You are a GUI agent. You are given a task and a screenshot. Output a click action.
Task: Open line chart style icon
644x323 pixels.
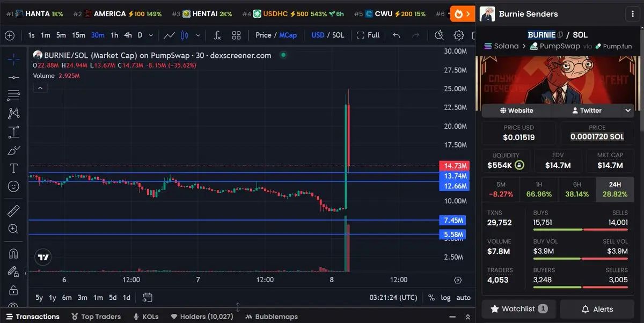[169, 35]
